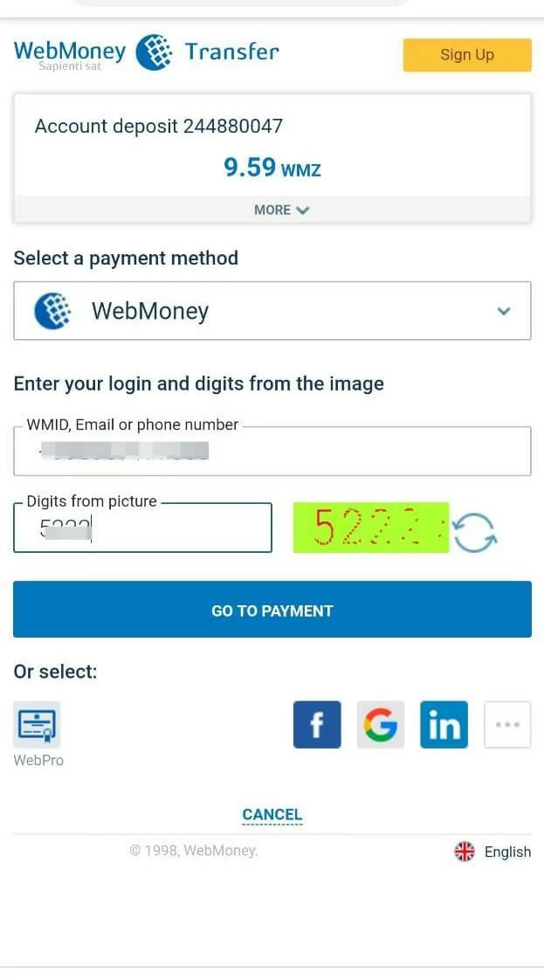Focus the Digits from picture field

tap(142, 528)
